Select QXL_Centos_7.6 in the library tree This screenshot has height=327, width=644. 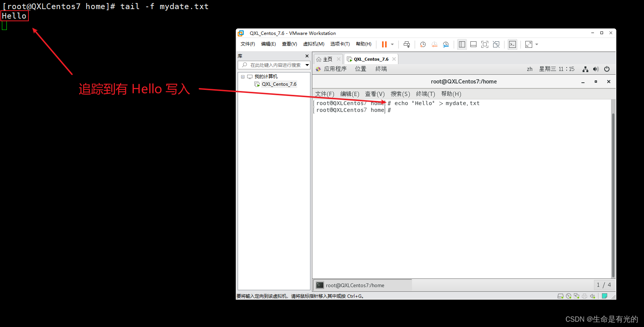(279, 84)
